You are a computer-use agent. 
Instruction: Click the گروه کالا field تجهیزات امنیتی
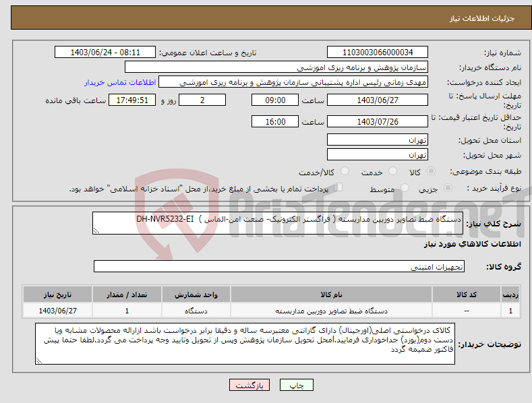279,266
